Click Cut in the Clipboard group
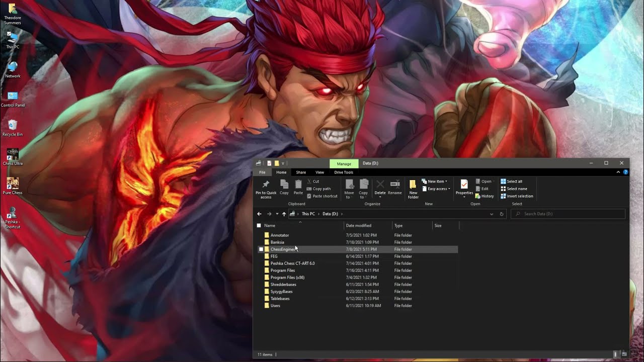 pyautogui.click(x=313, y=182)
